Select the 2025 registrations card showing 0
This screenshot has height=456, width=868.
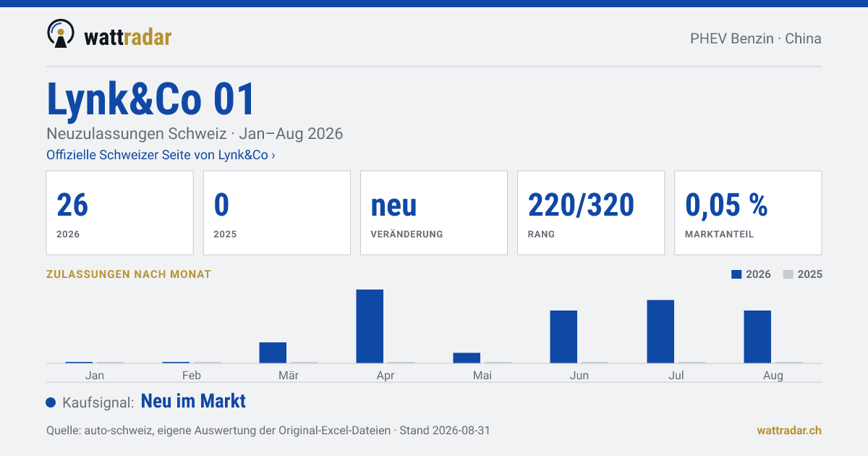(x=277, y=213)
